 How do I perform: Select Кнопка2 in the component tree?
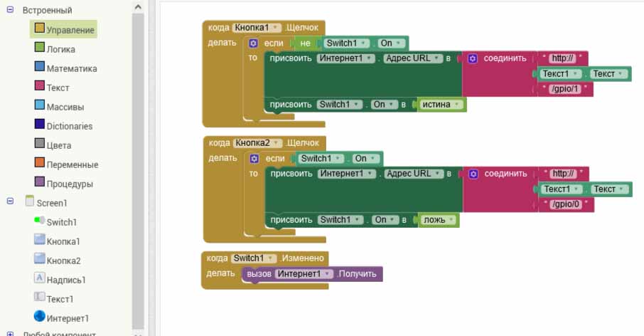[63, 261]
